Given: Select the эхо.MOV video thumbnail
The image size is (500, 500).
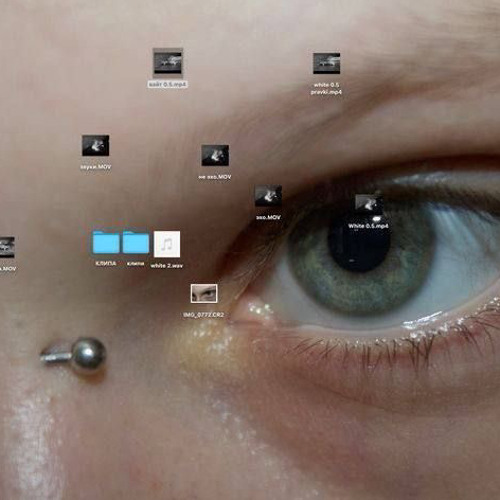Looking at the screenshot, I should [268, 196].
